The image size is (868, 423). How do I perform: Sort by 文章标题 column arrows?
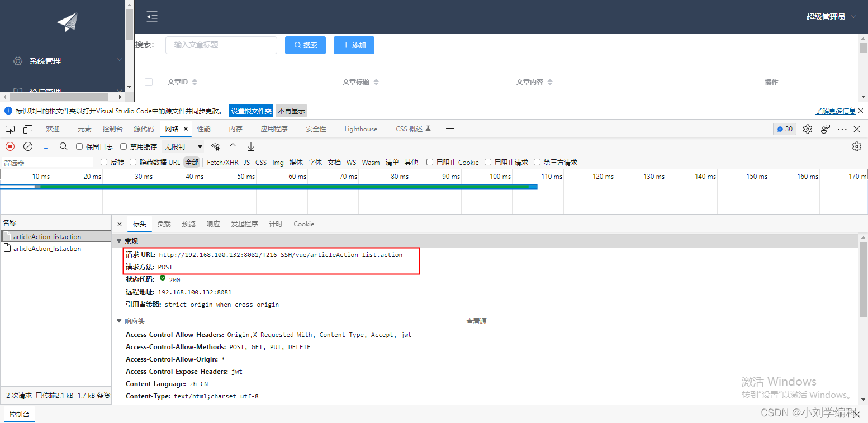(376, 82)
